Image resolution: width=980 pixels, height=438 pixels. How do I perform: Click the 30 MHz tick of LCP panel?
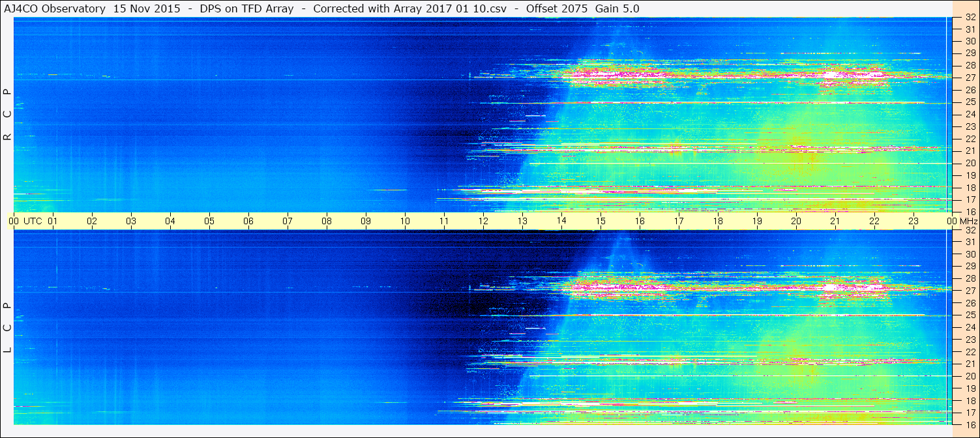point(970,254)
